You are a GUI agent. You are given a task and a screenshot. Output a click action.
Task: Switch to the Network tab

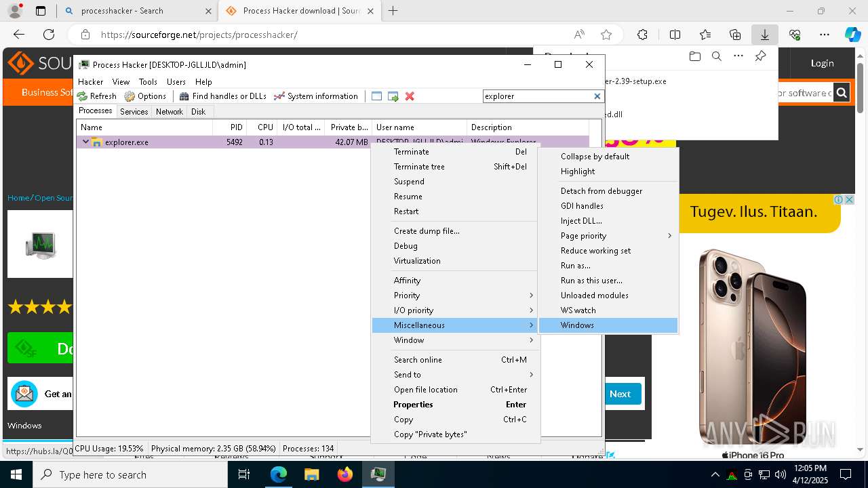click(x=170, y=112)
